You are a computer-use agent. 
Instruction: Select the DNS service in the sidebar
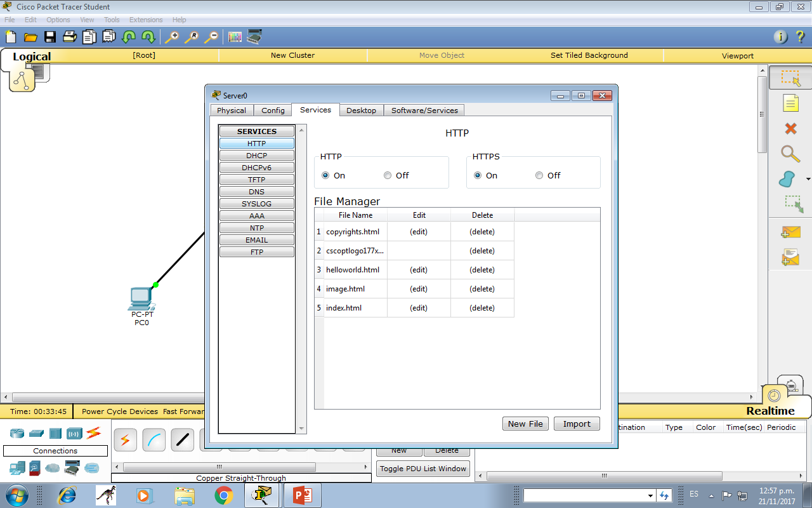pos(256,191)
